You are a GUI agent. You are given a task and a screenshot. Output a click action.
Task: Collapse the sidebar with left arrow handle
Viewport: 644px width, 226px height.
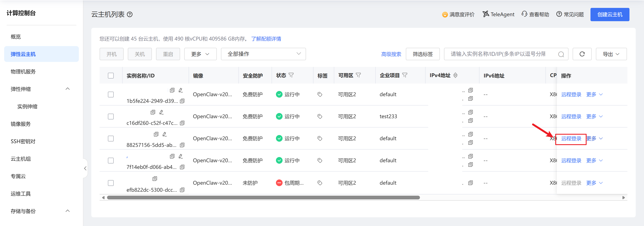[85, 168]
